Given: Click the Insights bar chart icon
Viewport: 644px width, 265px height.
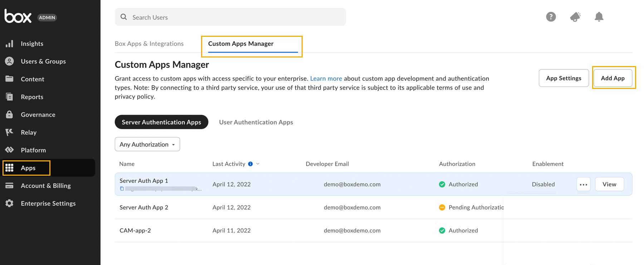Looking at the screenshot, I should tap(10, 44).
